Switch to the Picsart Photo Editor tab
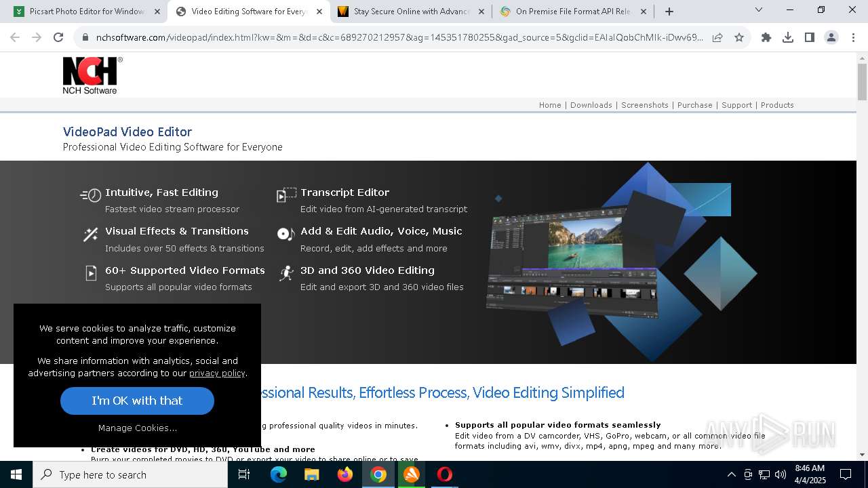Image resolution: width=868 pixels, height=488 pixels. point(85,12)
